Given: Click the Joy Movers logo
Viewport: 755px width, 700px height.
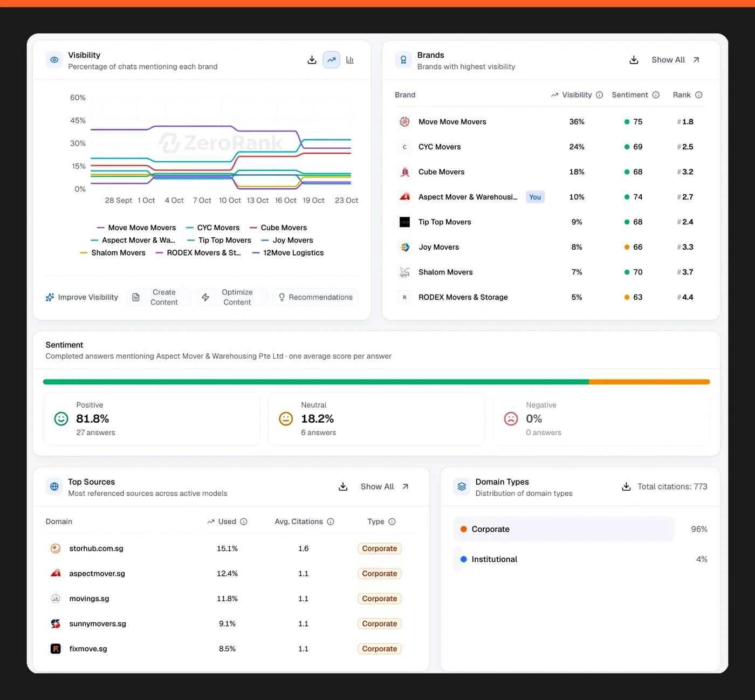Looking at the screenshot, I should [x=404, y=247].
